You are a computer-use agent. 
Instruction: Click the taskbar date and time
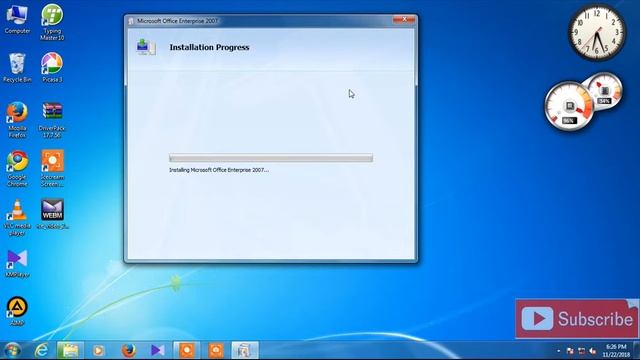tap(616, 351)
